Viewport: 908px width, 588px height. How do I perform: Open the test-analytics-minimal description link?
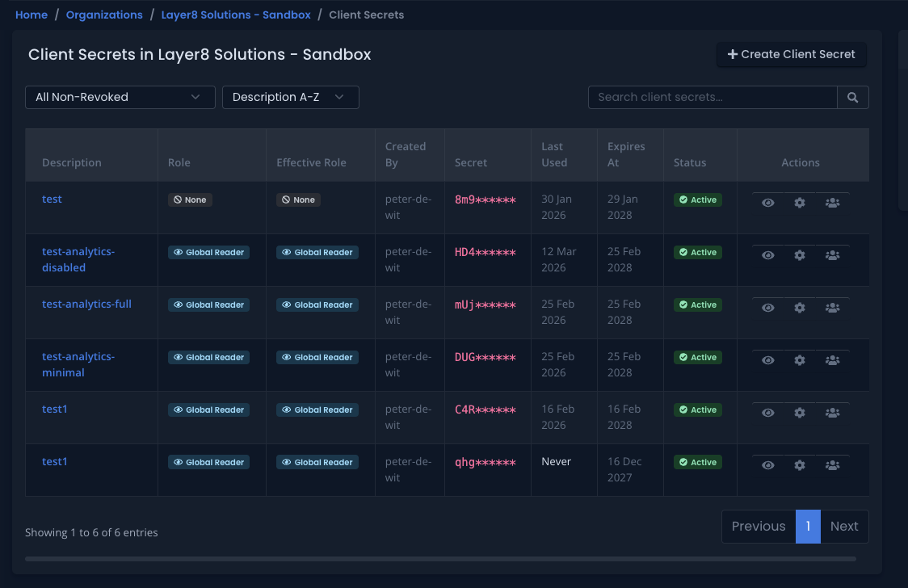pyautogui.click(x=78, y=364)
